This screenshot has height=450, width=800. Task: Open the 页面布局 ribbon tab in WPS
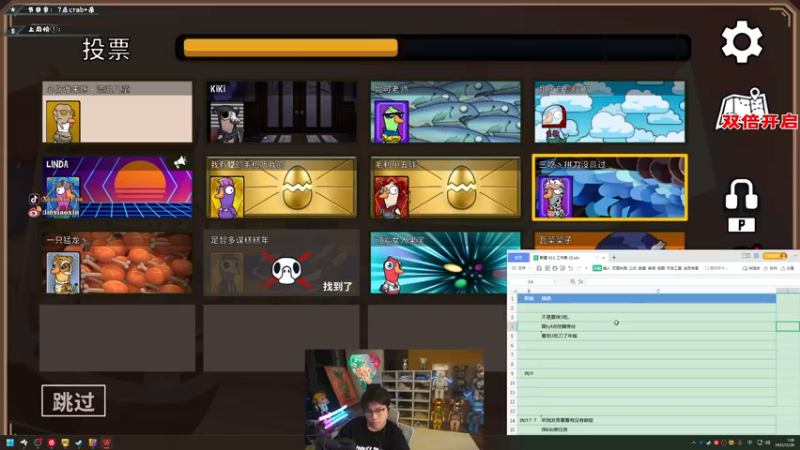pos(619,268)
